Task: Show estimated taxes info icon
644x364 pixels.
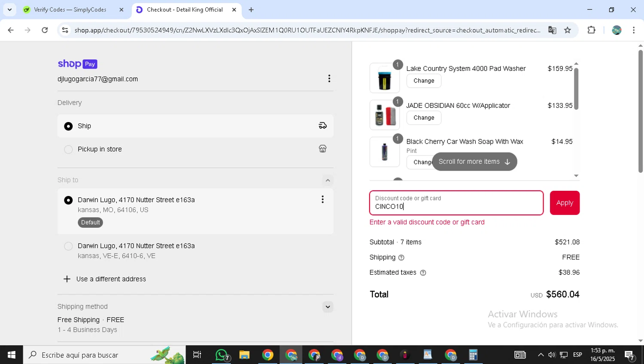Action: tap(423, 272)
